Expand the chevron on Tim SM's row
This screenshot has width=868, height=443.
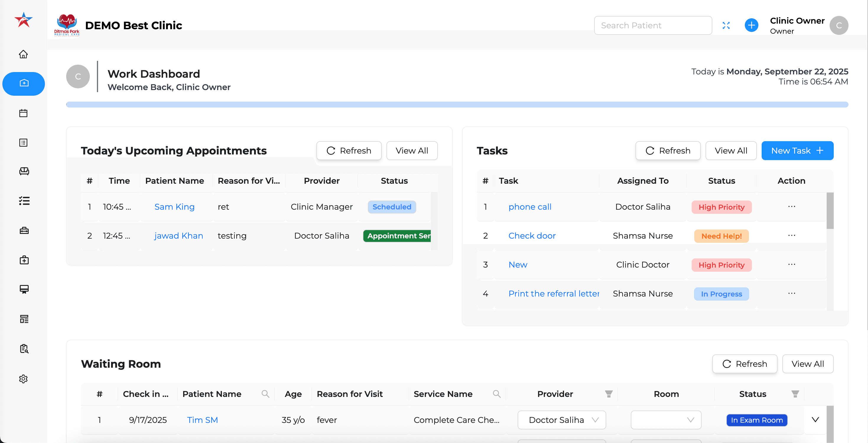[x=815, y=420]
